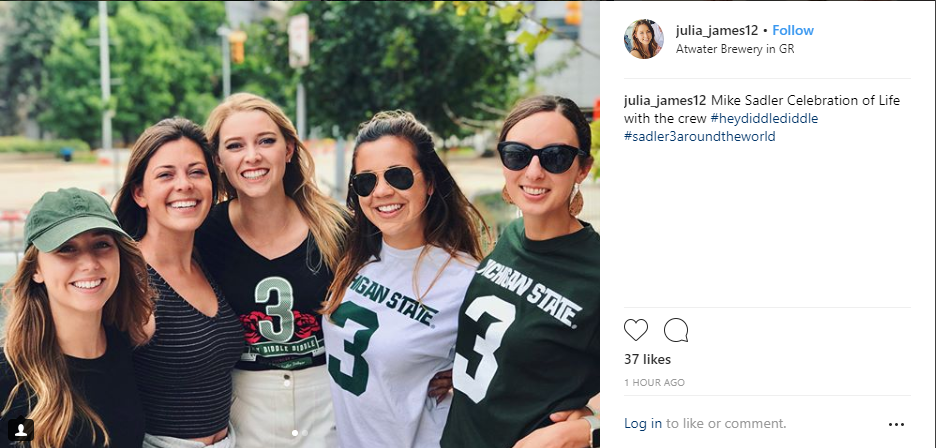936x448 pixels.
Task: Follow julia_james12
Action: [x=793, y=30]
